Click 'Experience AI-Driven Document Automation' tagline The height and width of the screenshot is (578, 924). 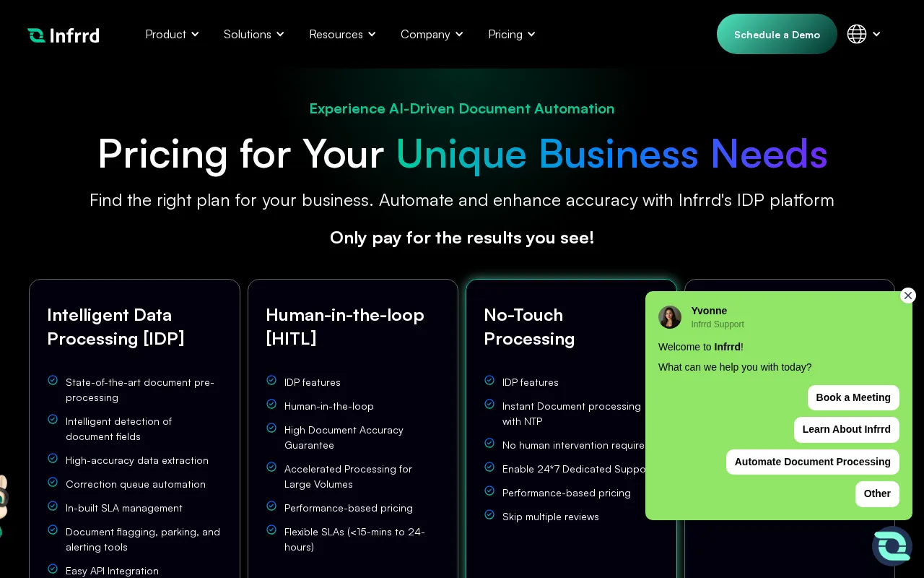(462, 108)
